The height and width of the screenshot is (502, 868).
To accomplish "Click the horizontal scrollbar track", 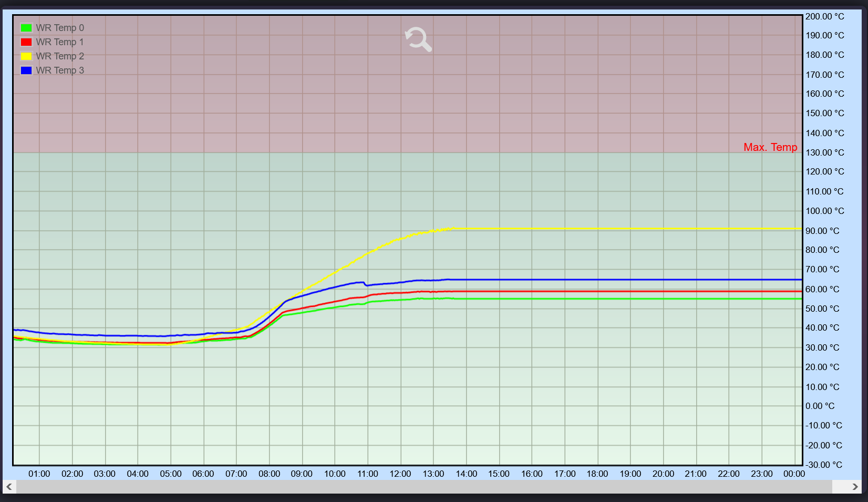I will (x=424, y=487).
